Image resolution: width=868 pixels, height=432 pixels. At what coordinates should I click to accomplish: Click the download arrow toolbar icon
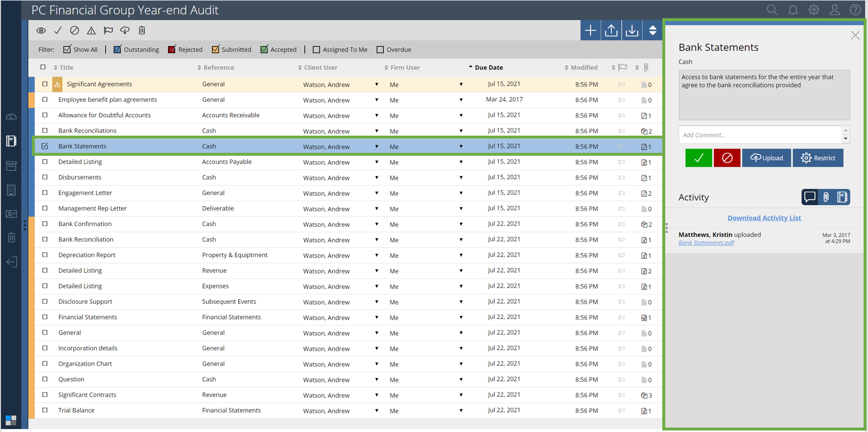pos(632,30)
